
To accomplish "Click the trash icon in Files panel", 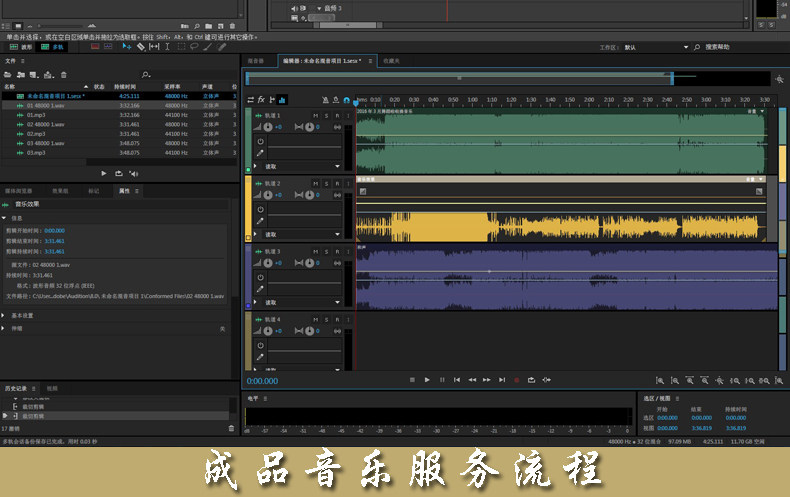I will pyautogui.click(x=63, y=75).
